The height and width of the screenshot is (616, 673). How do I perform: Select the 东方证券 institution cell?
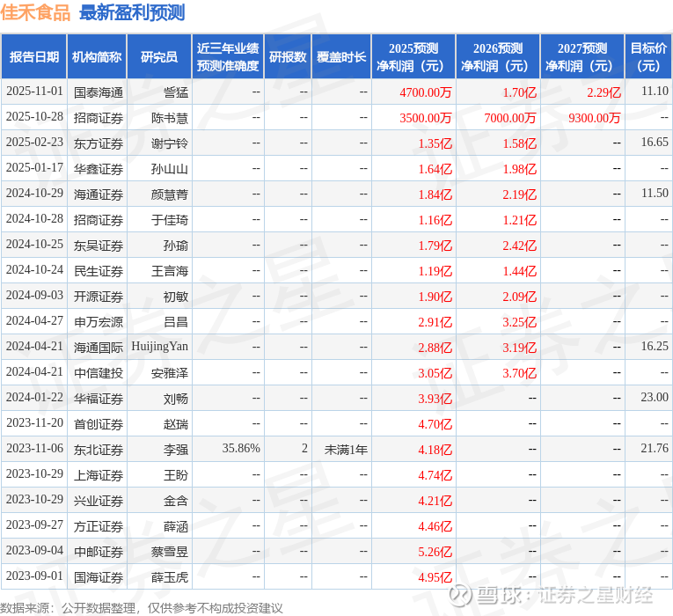[99, 143]
